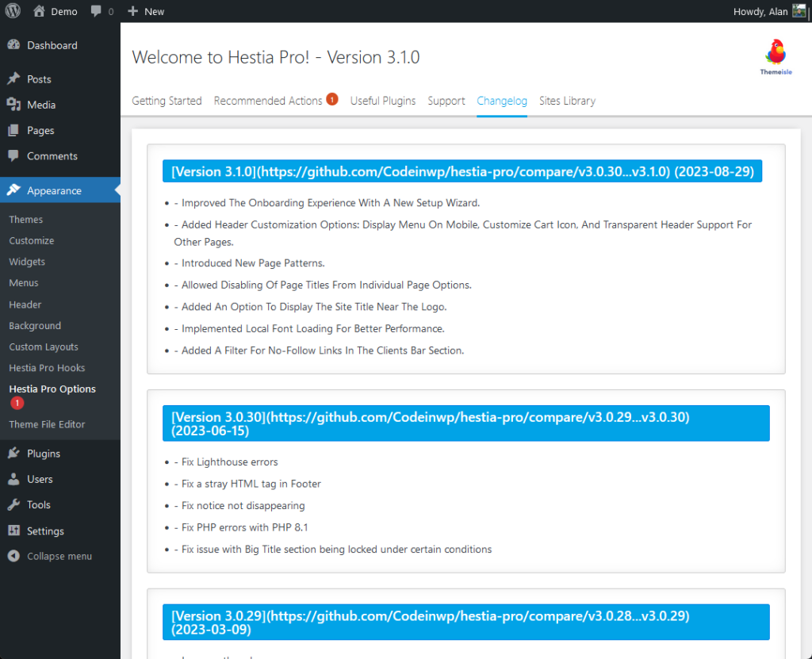Click the Users menu label
This screenshot has width=812, height=659.
(x=40, y=479)
